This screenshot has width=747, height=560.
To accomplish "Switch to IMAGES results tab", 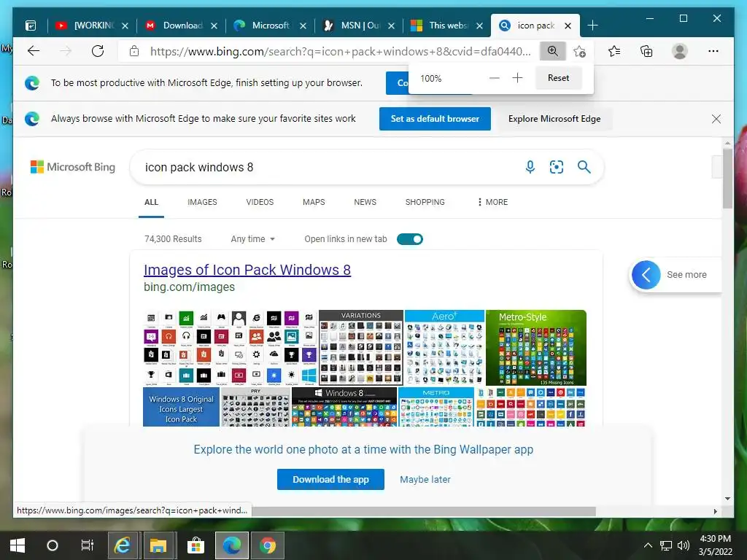I will [x=202, y=203].
